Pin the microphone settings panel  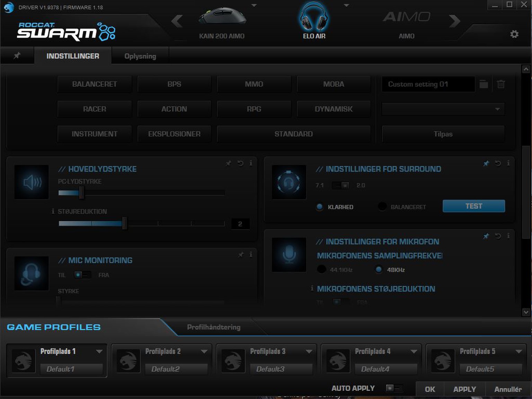(x=486, y=236)
